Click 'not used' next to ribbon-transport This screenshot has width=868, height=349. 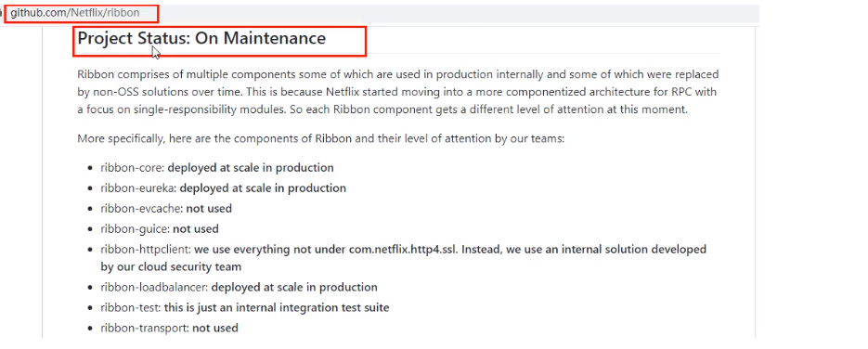pos(215,328)
